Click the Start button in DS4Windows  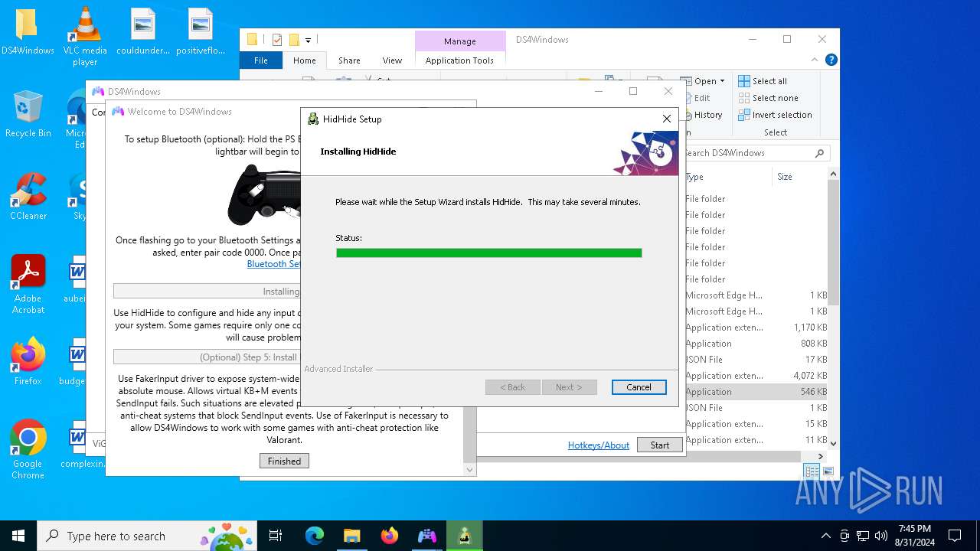point(659,445)
